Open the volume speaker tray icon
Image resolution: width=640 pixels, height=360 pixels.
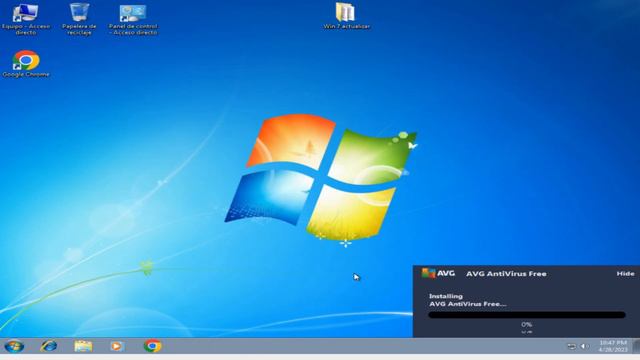tap(584, 346)
